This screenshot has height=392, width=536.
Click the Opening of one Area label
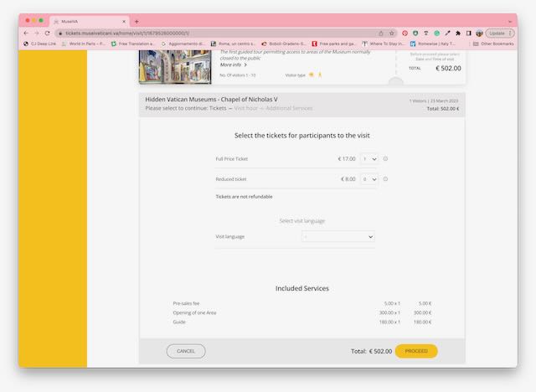(194, 312)
